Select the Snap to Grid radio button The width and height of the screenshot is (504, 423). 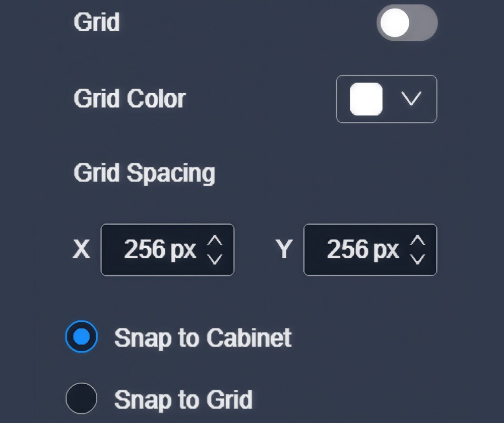coord(81,398)
